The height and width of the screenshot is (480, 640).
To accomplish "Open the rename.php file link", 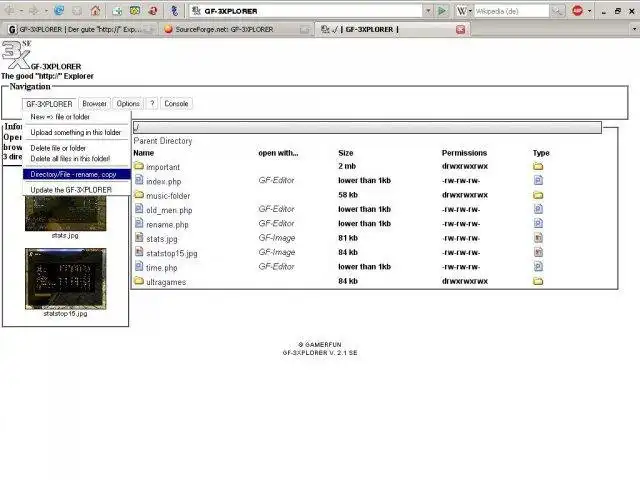I will (167, 224).
